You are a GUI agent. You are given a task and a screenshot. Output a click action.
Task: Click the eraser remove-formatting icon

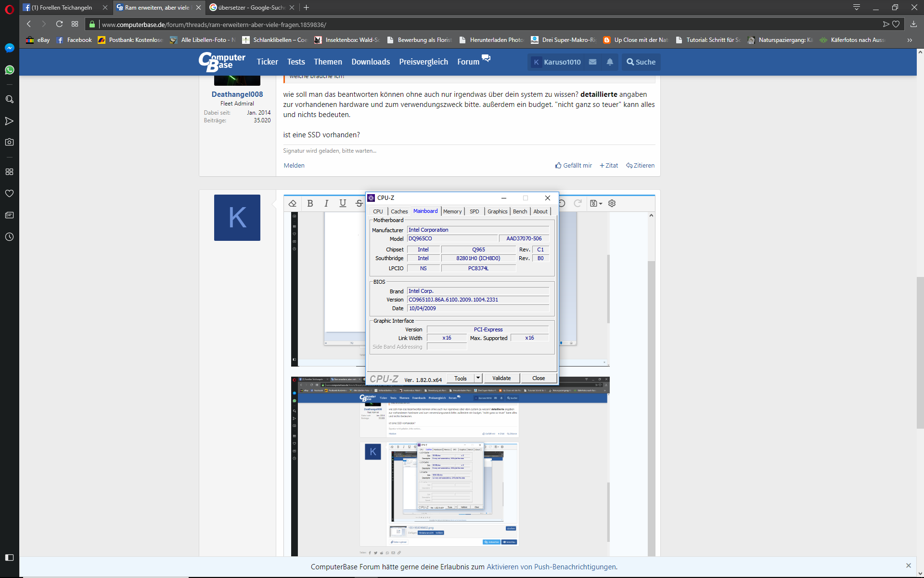click(x=293, y=203)
